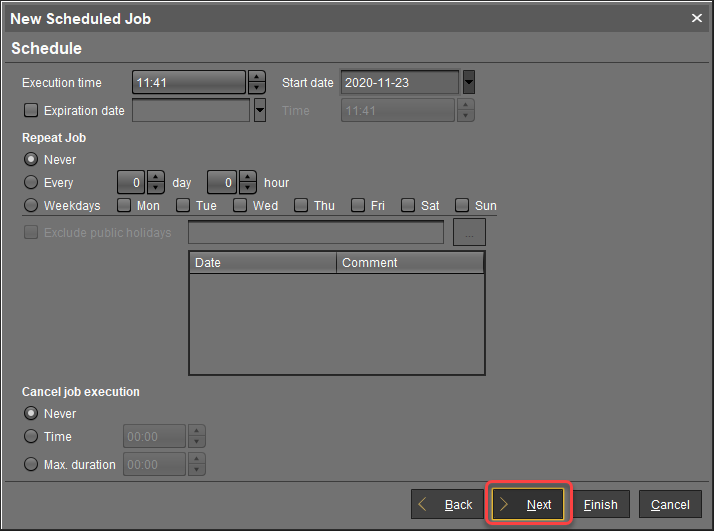This screenshot has width=714, height=531.
Task: Decrease the Execution time with down arrow
Action: [x=257, y=88]
